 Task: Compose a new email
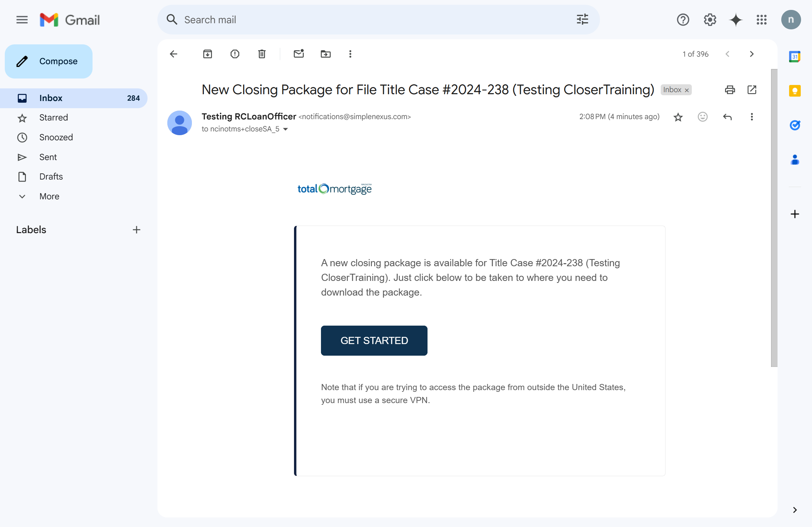coord(48,61)
